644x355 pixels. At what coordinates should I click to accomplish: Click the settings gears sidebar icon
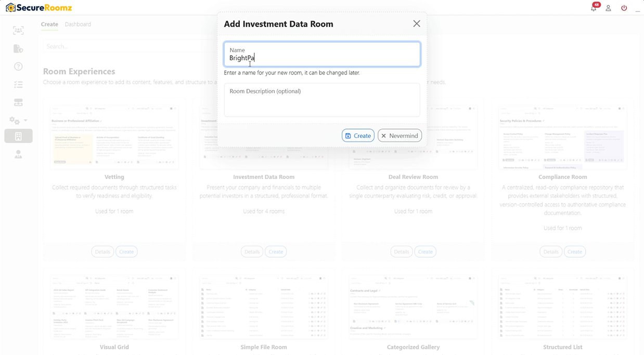[15, 121]
